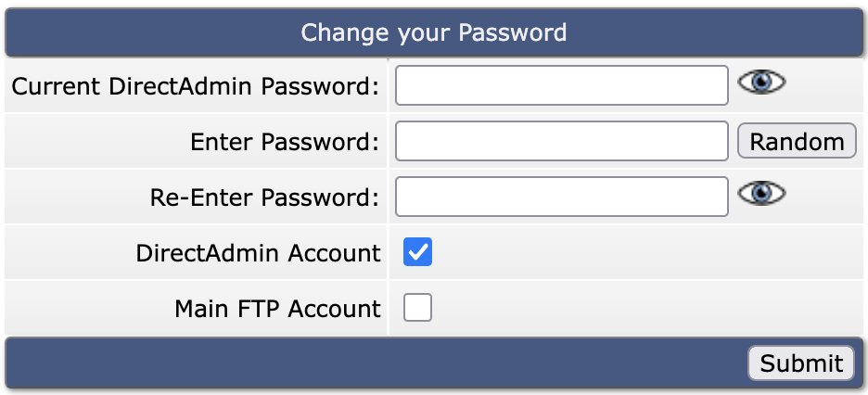The image size is (868, 395).
Task: Click the eye icon beside Re-Enter Password
Action: click(x=761, y=193)
